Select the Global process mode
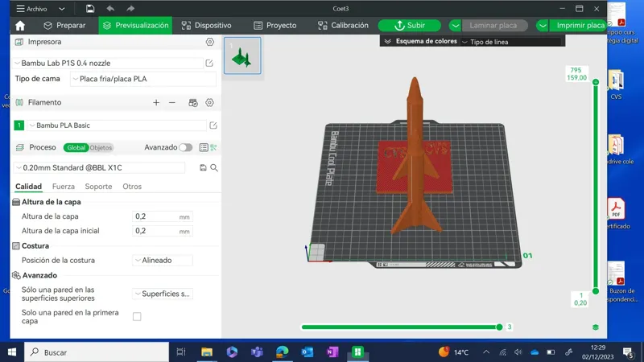Viewport: 644px width, 362px height. 76,147
